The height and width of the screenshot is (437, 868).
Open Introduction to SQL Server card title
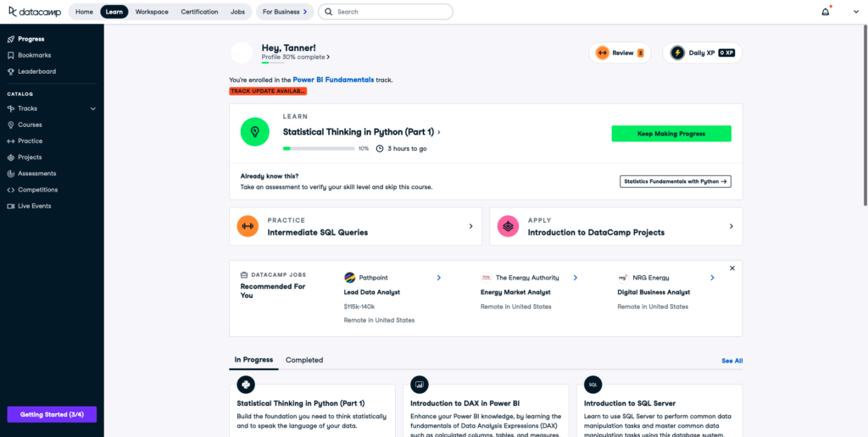[x=630, y=403]
